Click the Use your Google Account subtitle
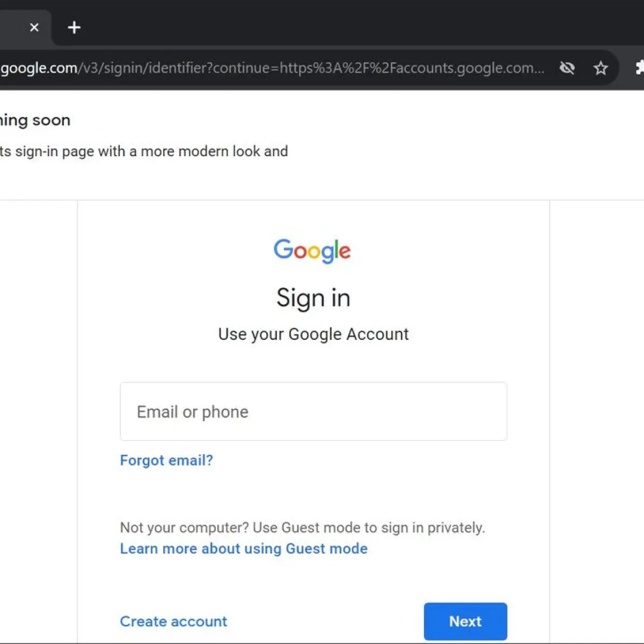 click(x=313, y=334)
